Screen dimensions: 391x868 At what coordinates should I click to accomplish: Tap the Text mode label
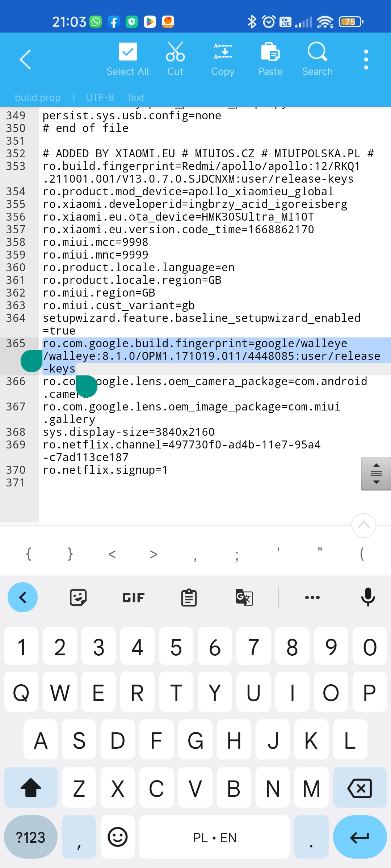tap(135, 97)
